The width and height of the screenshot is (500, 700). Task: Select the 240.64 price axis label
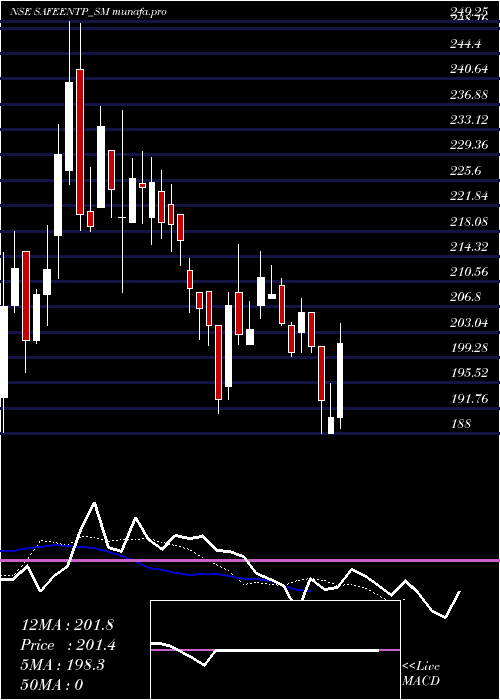tap(470, 69)
